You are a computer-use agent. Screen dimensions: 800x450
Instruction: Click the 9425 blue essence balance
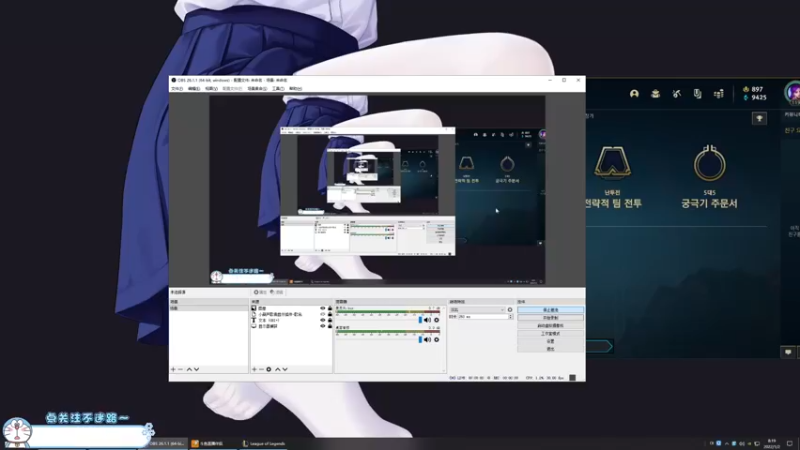(755, 97)
